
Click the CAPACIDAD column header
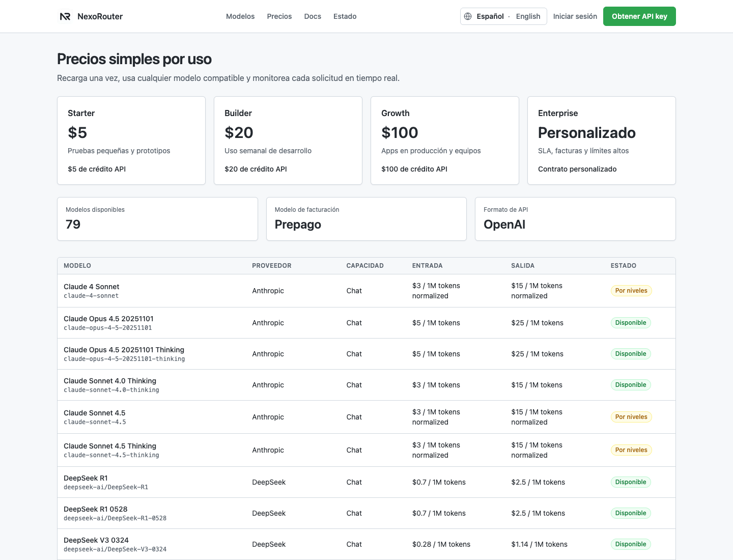(x=365, y=266)
